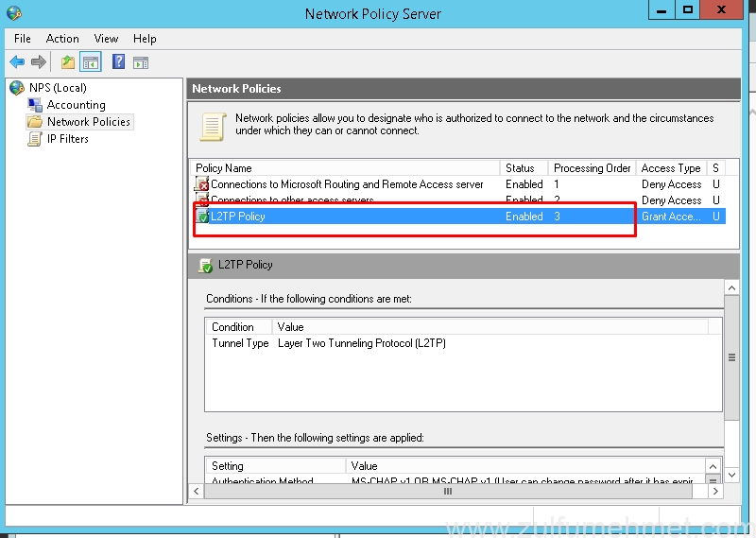Click Deny Access cell of first policy

click(671, 183)
